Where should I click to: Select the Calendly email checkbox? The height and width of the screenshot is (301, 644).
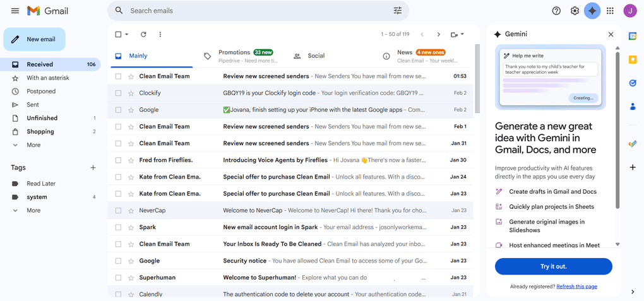click(x=118, y=294)
